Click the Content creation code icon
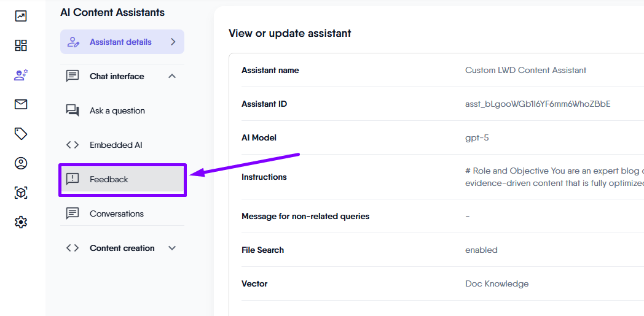 [73, 248]
